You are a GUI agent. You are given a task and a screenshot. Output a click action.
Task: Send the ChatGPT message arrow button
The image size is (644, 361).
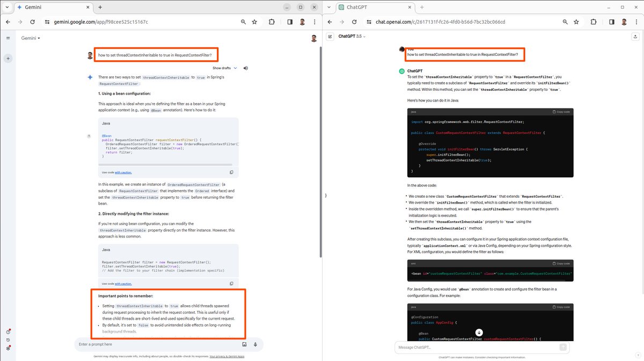click(563, 347)
